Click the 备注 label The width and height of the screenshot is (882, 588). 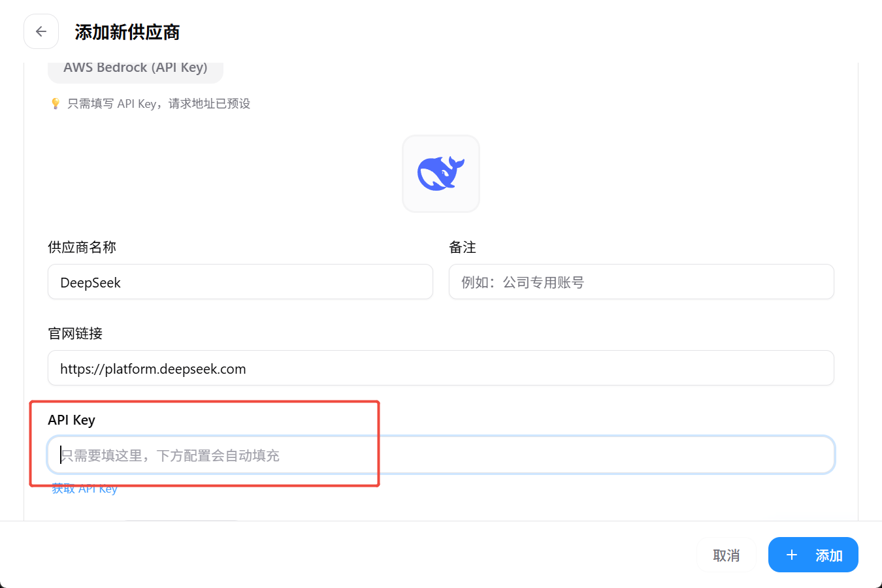463,248
